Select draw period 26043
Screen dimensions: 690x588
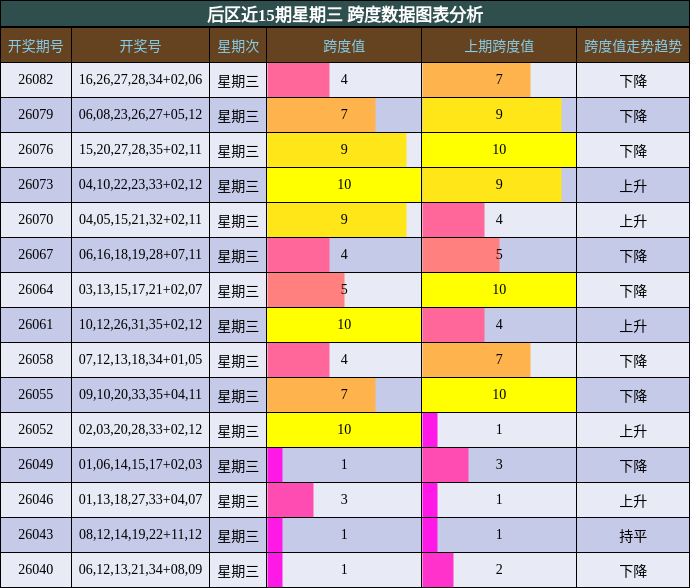click(x=36, y=535)
